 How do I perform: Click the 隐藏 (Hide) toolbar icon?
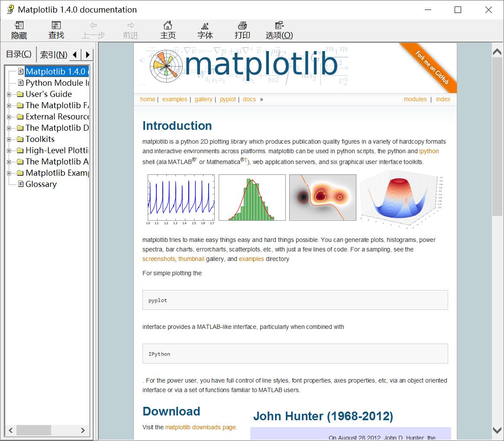click(x=19, y=29)
